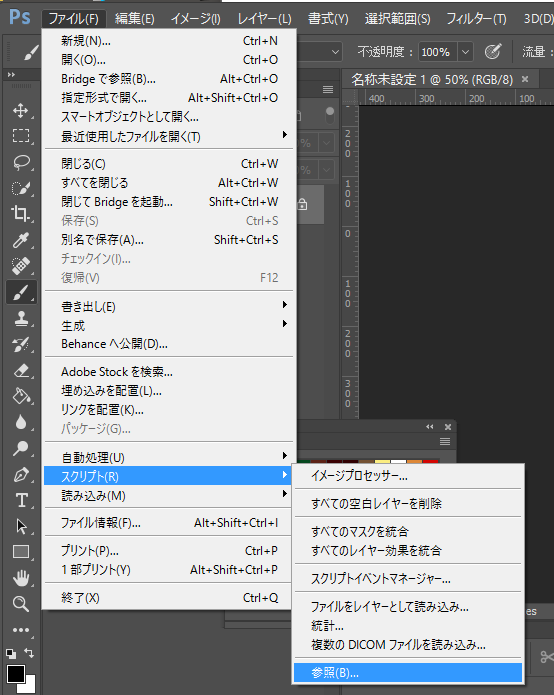Screen dimensions: 554x695
Task: Select the Pen tool
Action: click(x=20, y=475)
